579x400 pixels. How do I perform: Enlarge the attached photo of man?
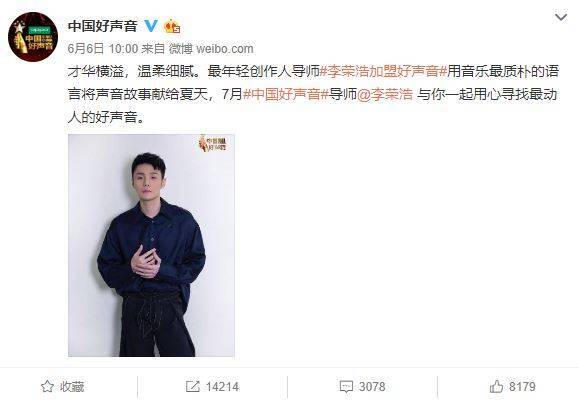click(x=151, y=245)
